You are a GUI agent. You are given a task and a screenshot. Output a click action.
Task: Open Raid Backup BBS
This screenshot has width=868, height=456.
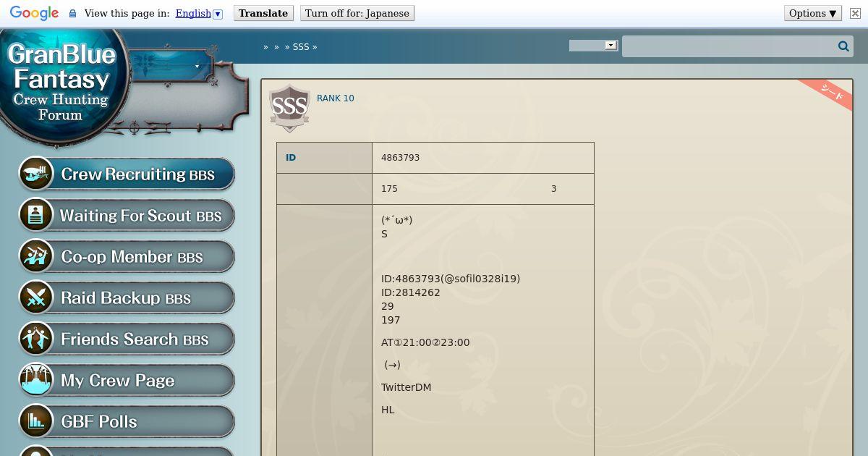(127, 298)
